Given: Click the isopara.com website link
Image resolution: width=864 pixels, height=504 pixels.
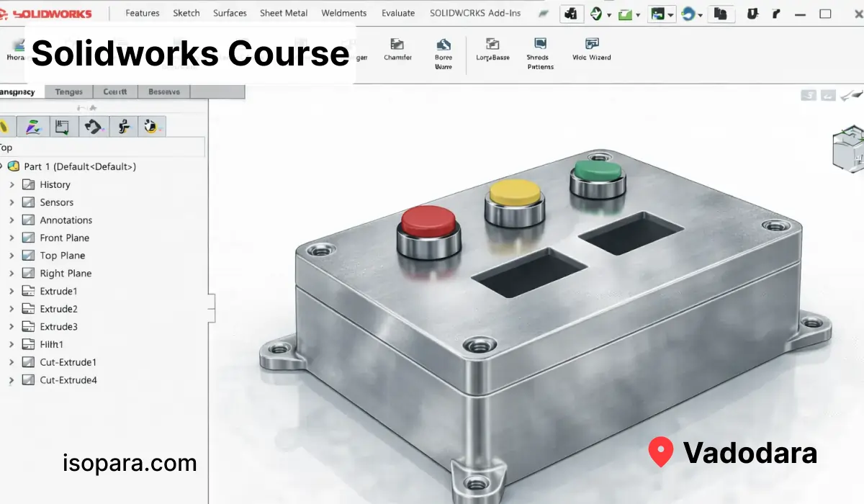Looking at the screenshot, I should click(130, 463).
